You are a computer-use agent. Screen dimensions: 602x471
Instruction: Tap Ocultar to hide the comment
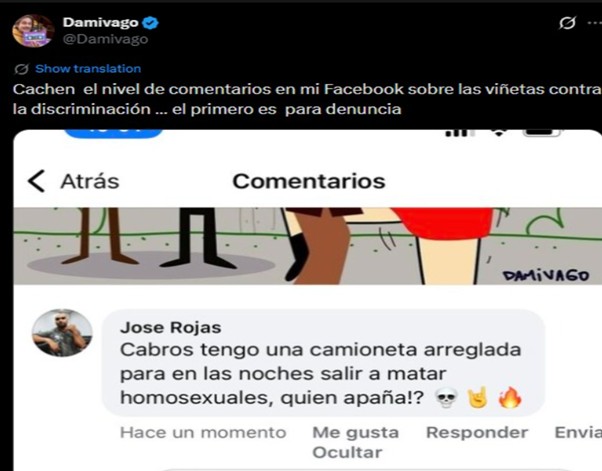347,453
